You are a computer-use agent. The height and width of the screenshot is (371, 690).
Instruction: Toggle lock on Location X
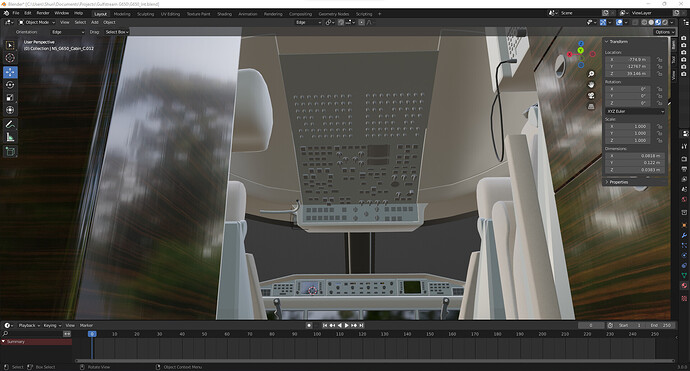coord(659,59)
